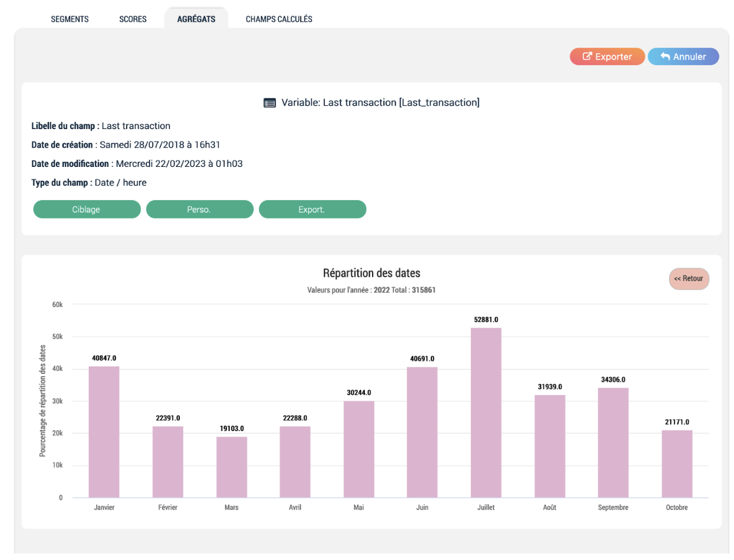Click the 31939.0 value label
Viewport: 734px width, 560px height.
(550, 387)
